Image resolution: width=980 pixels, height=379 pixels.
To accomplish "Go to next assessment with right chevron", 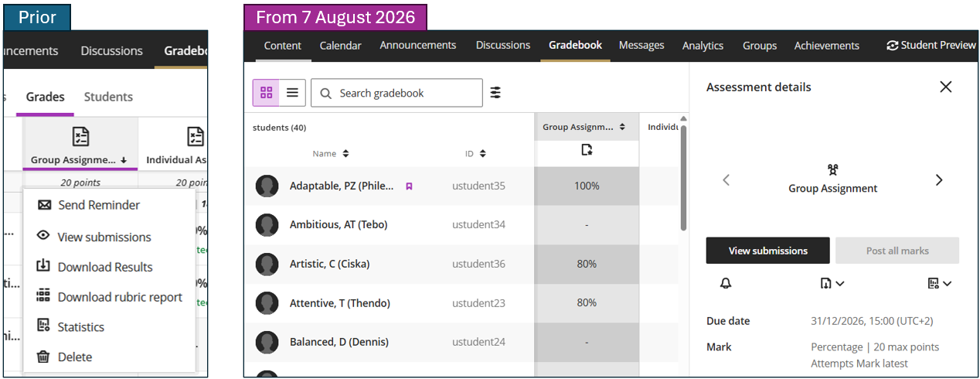I will tap(939, 180).
